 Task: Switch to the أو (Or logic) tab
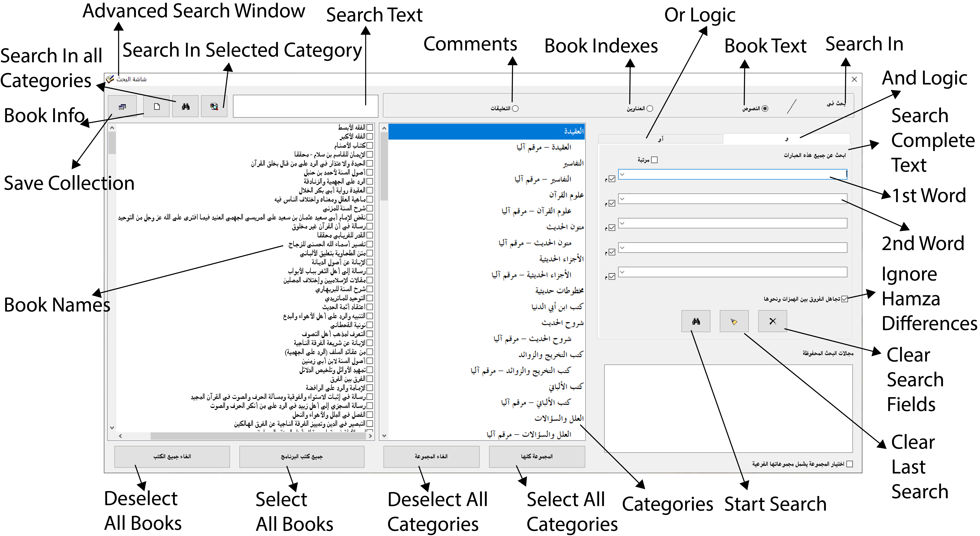(660, 139)
